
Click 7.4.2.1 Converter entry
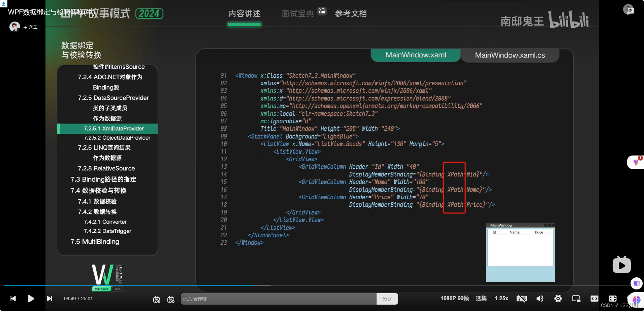click(x=105, y=222)
